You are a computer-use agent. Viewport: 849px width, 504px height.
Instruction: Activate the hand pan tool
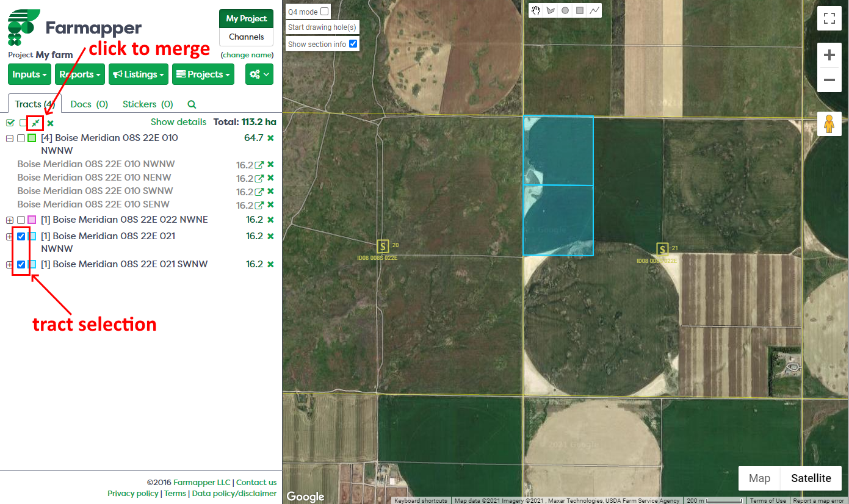click(x=536, y=10)
